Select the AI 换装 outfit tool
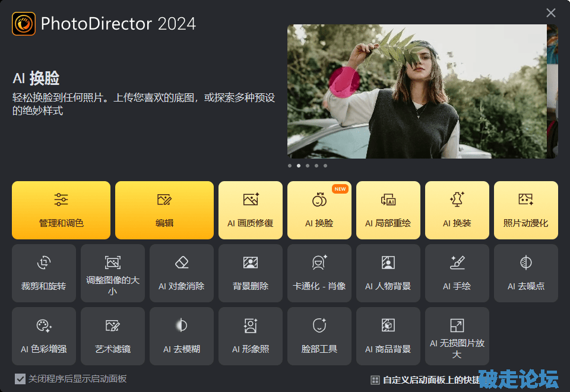Viewport: 570px width, 392px height. pyautogui.click(x=457, y=210)
